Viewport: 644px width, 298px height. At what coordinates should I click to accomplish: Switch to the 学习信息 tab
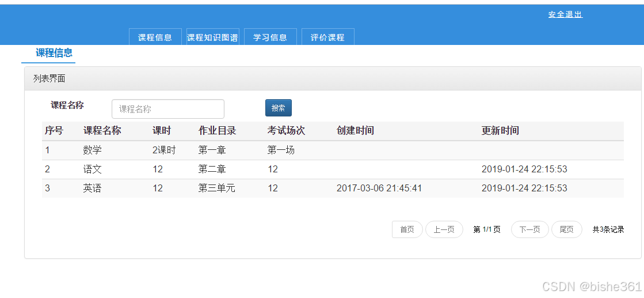pyautogui.click(x=270, y=37)
